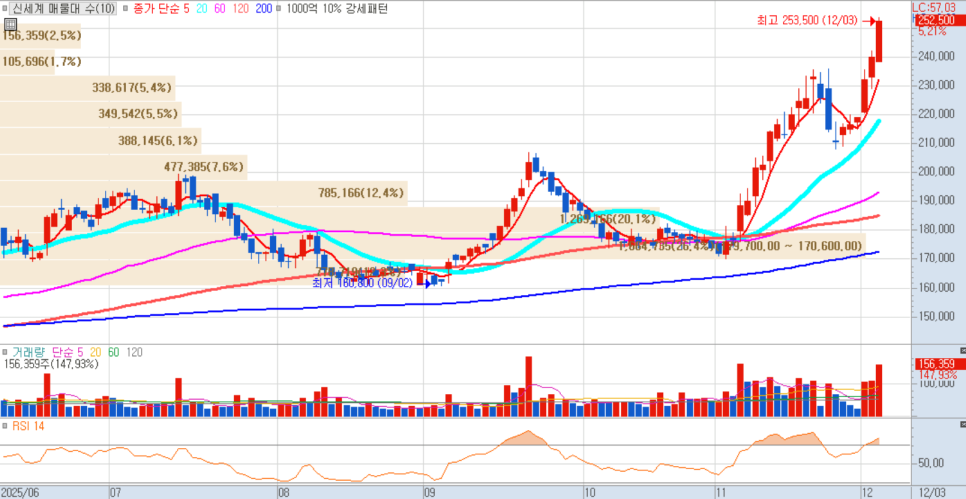The width and height of the screenshot is (966, 499).
Task: Click the 5.21% change value on the price axis
Action: [932, 31]
